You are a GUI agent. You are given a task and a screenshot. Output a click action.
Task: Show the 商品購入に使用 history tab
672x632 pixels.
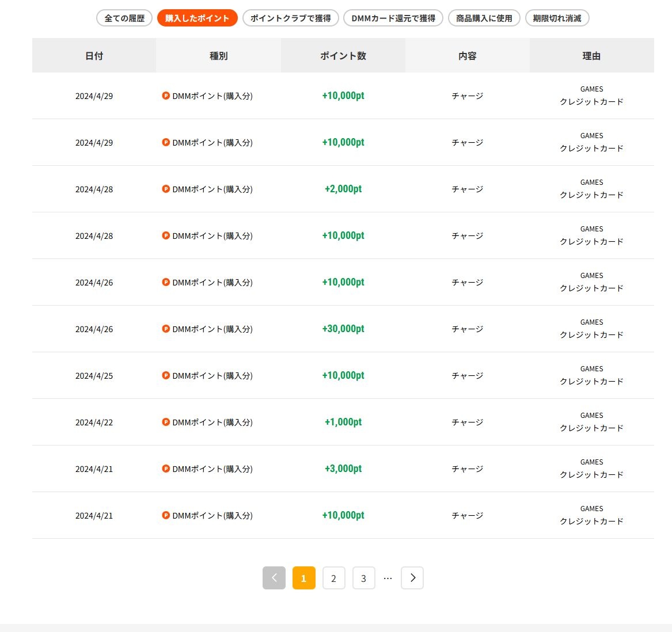click(484, 18)
